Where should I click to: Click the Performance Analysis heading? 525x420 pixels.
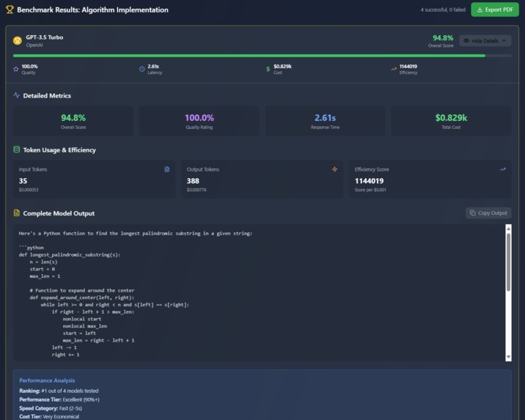47,380
